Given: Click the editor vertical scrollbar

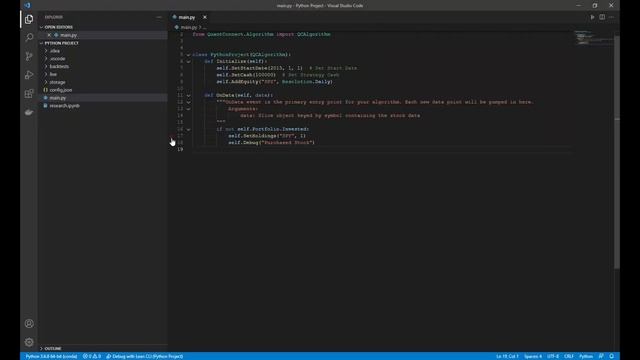Looking at the screenshot, I should [617, 152].
